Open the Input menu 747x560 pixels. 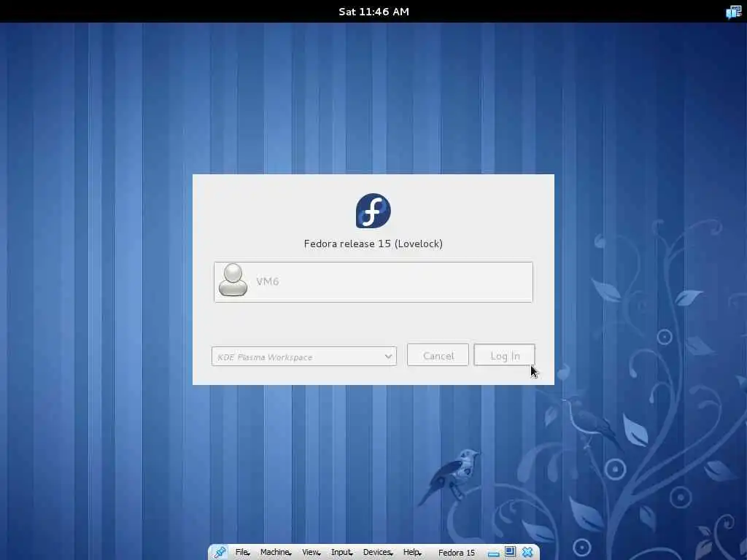click(x=341, y=553)
